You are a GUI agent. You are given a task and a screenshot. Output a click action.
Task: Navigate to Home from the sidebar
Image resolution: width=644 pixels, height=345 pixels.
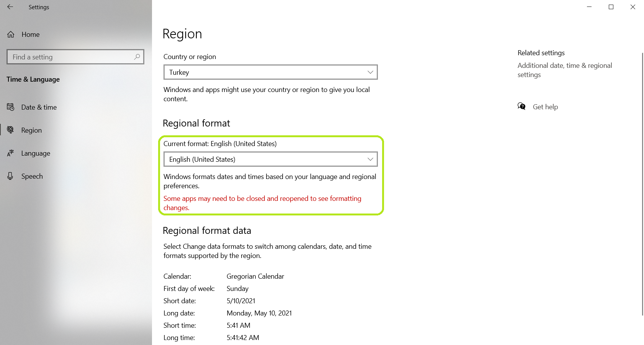coord(30,34)
